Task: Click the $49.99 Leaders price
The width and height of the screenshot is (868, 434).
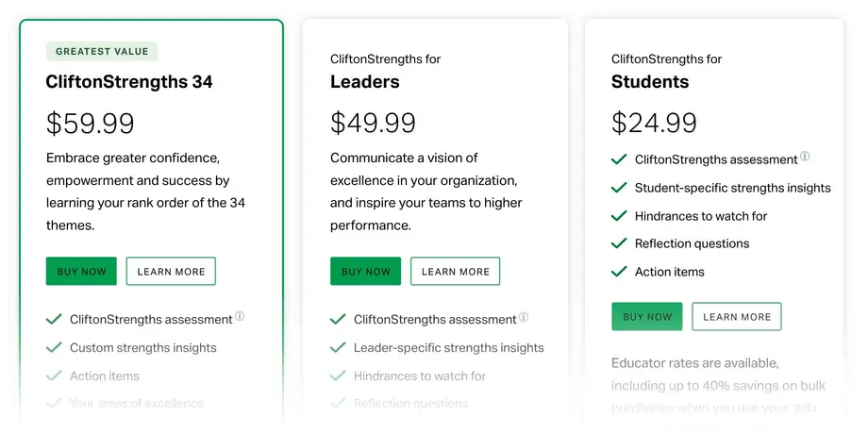Action: click(x=373, y=124)
